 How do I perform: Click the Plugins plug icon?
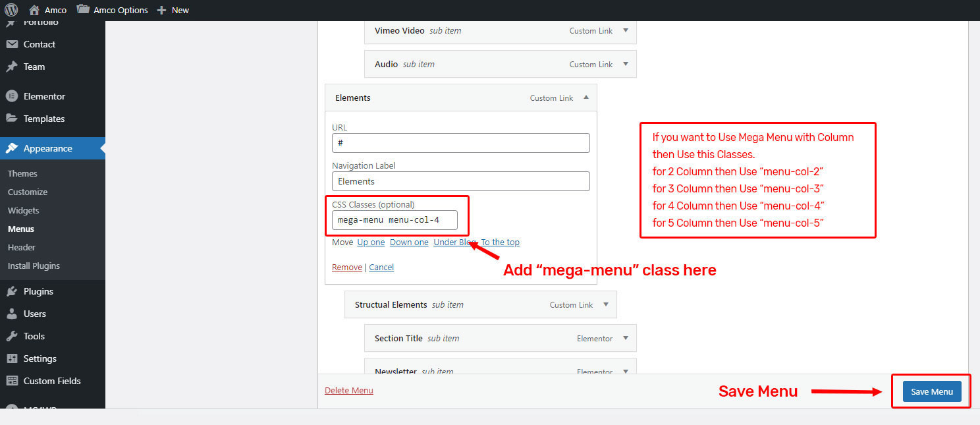coord(11,291)
